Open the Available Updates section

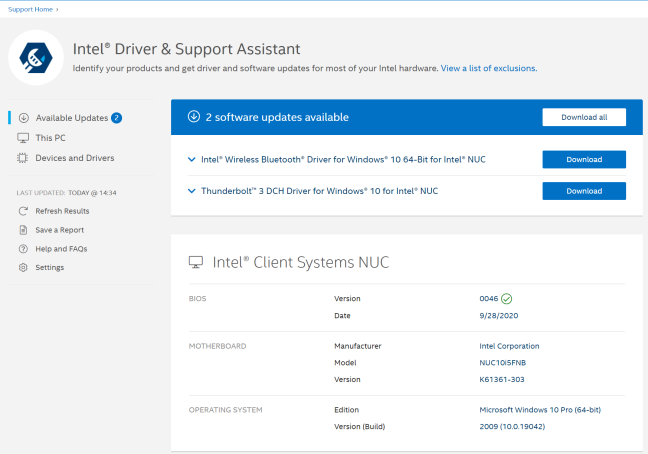(x=72, y=118)
